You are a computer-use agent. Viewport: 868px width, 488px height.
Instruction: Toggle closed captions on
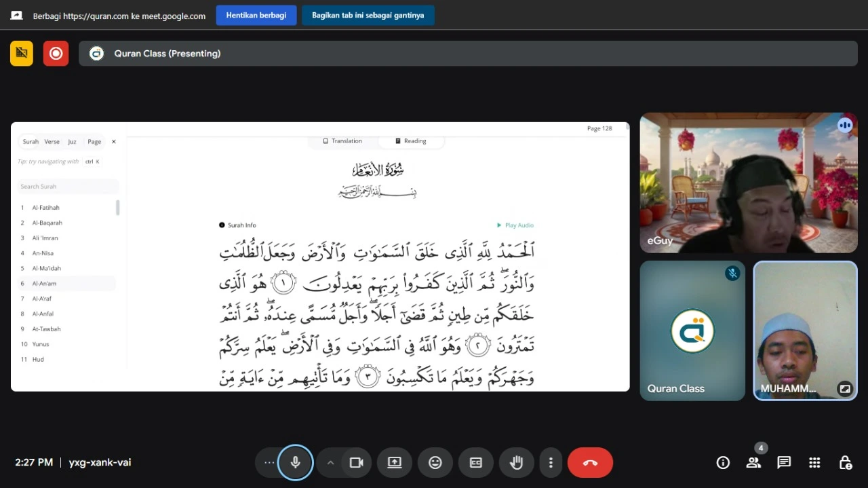(x=475, y=462)
